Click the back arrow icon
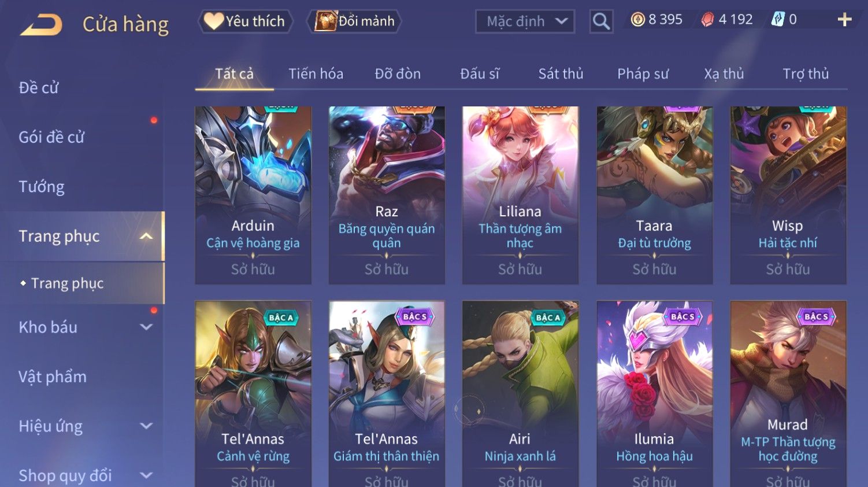 (41, 25)
